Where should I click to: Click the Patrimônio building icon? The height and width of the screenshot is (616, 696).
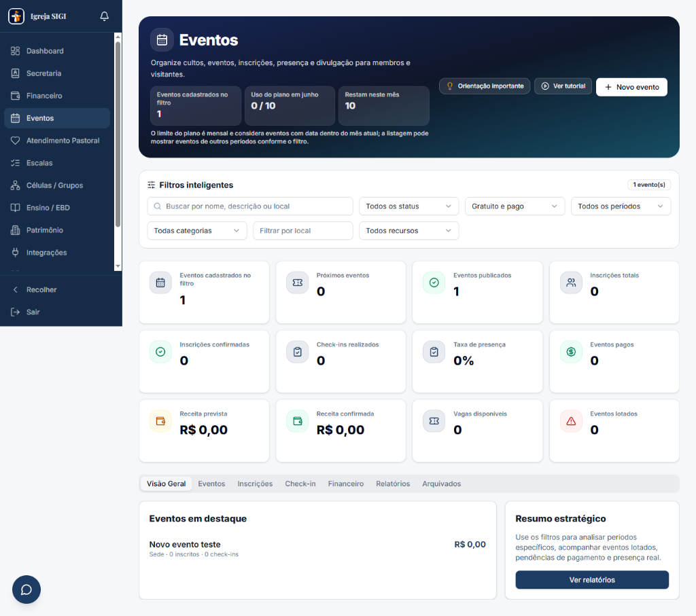(15, 230)
